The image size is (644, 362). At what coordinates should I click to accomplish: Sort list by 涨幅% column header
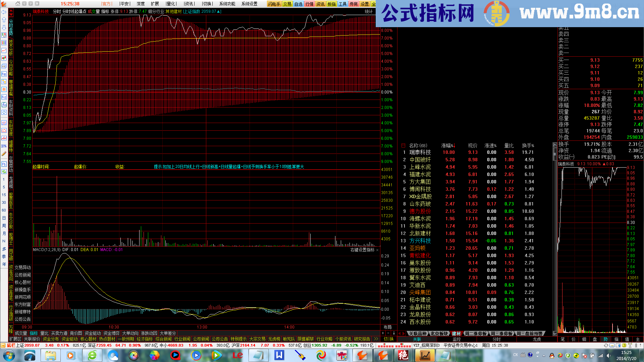click(x=448, y=145)
